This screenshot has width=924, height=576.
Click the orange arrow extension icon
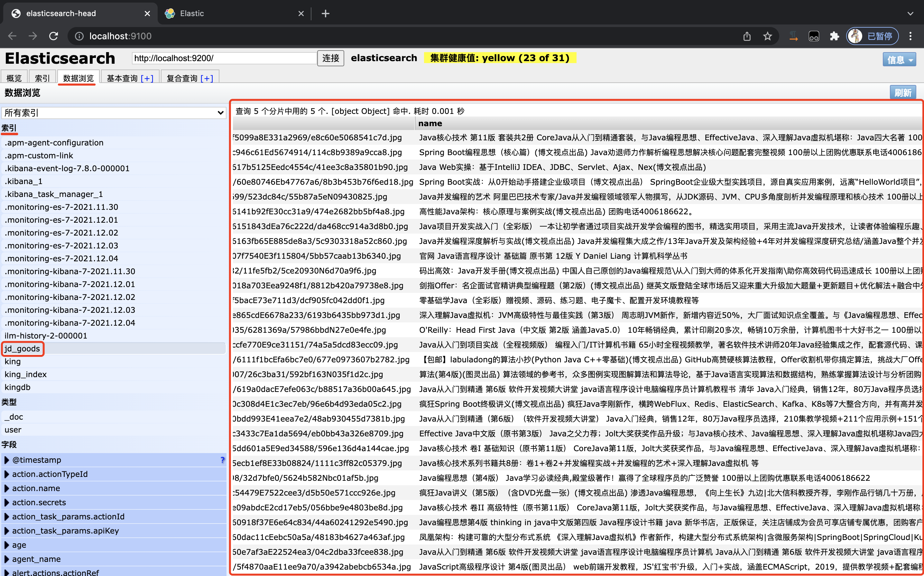coord(793,36)
